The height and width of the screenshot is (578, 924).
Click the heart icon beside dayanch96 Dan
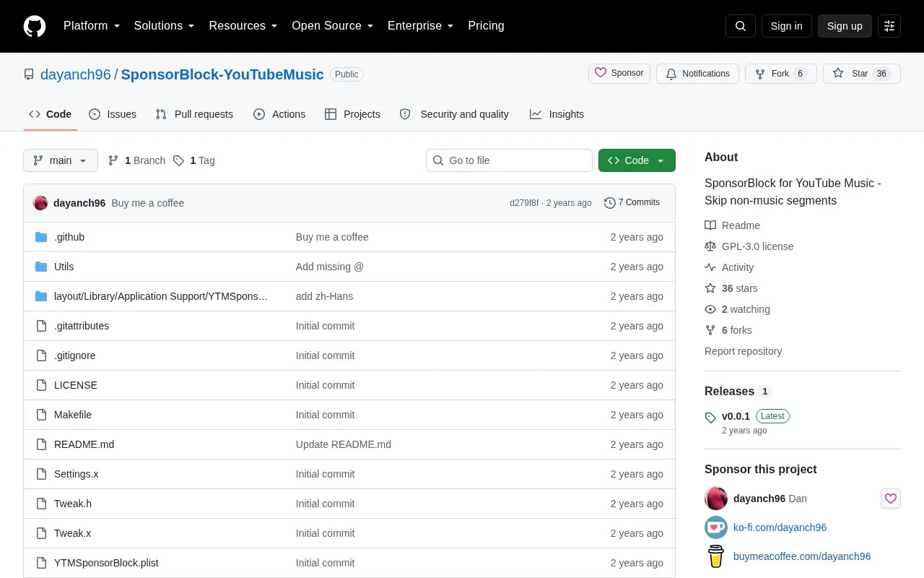click(891, 499)
